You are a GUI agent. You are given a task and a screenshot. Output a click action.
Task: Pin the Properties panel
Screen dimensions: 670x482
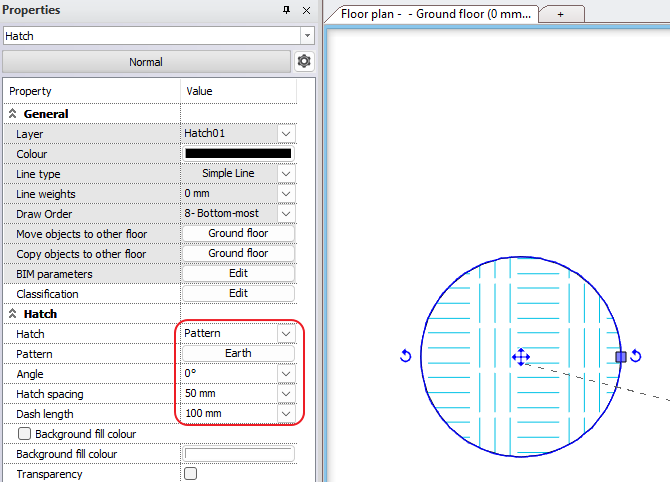pyautogui.click(x=287, y=10)
